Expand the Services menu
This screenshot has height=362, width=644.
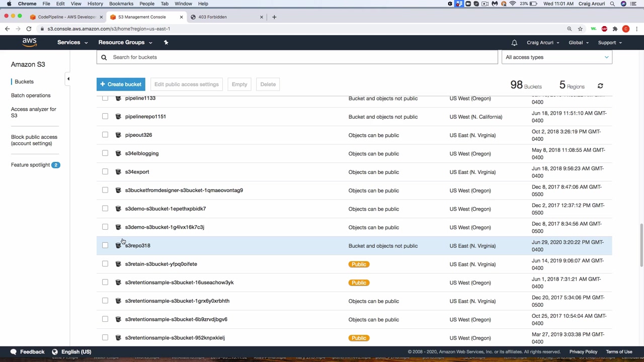pyautogui.click(x=72, y=43)
